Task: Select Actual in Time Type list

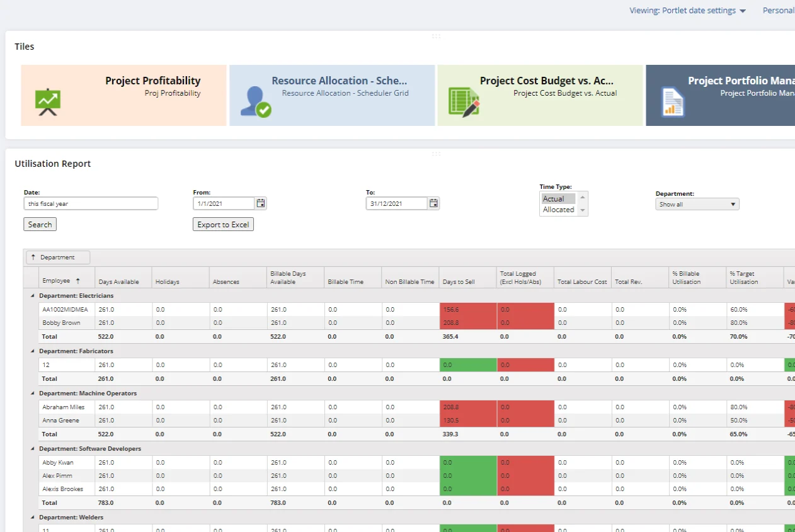Action: 558,199
